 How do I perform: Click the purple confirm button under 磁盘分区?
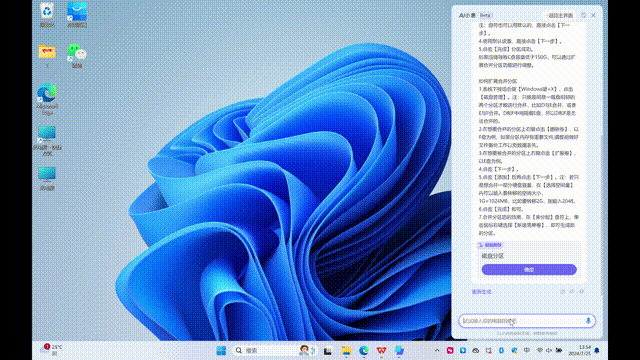(529, 269)
